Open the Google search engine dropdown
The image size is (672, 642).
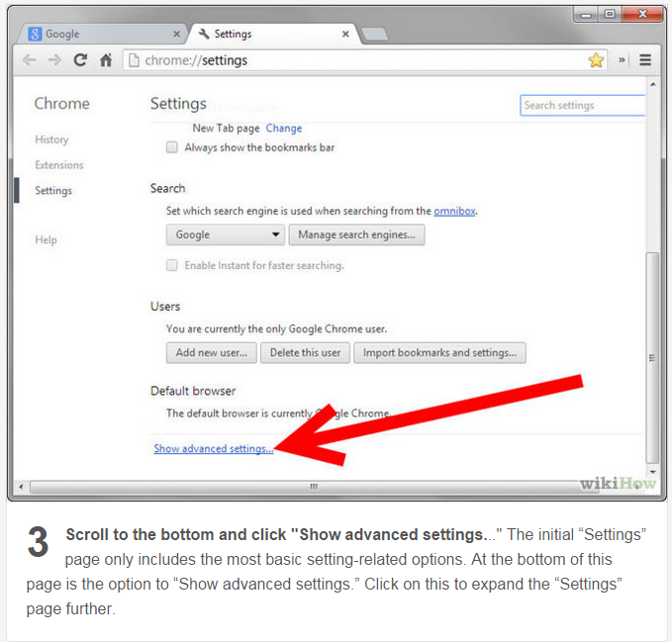coord(226,234)
